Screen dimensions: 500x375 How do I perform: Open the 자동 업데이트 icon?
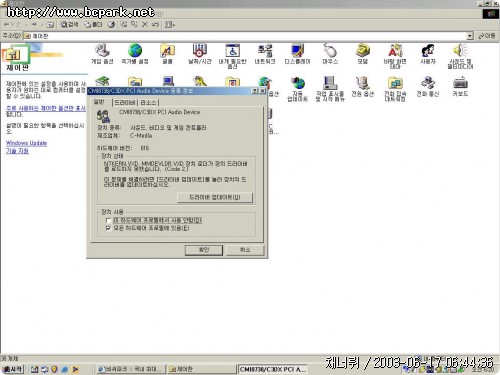(297, 89)
